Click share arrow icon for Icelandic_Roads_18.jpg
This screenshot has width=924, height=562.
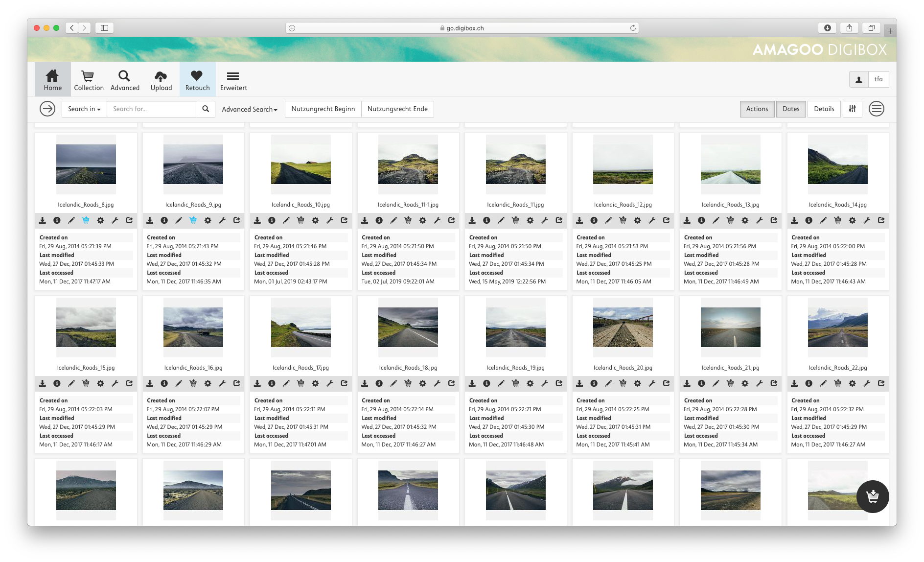pyautogui.click(x=451, y=383)
